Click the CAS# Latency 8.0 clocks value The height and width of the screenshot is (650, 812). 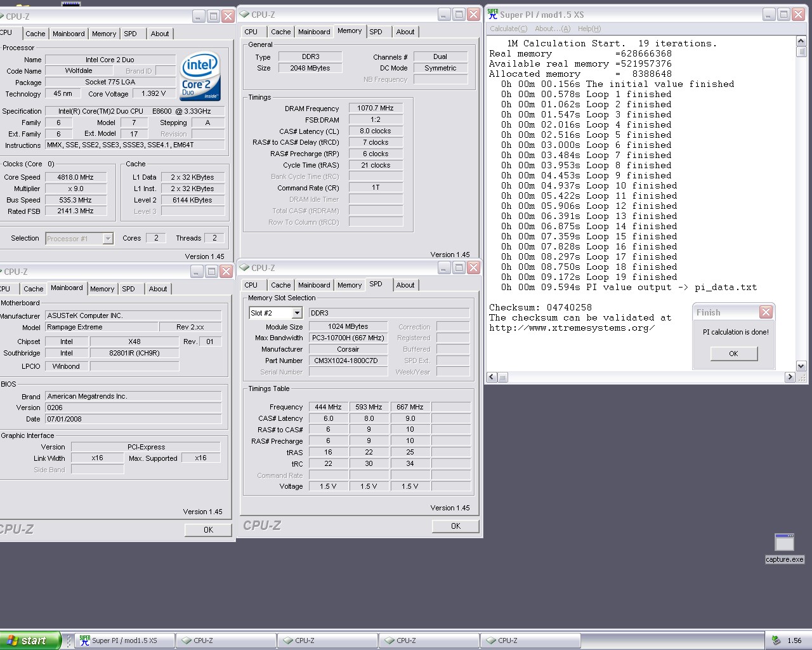click(376, 131)
